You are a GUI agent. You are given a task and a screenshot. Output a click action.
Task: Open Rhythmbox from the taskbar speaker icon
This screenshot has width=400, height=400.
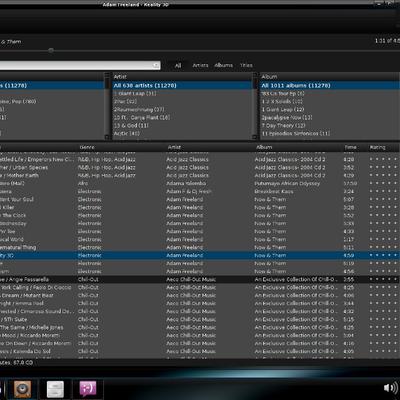pos(22,389)
